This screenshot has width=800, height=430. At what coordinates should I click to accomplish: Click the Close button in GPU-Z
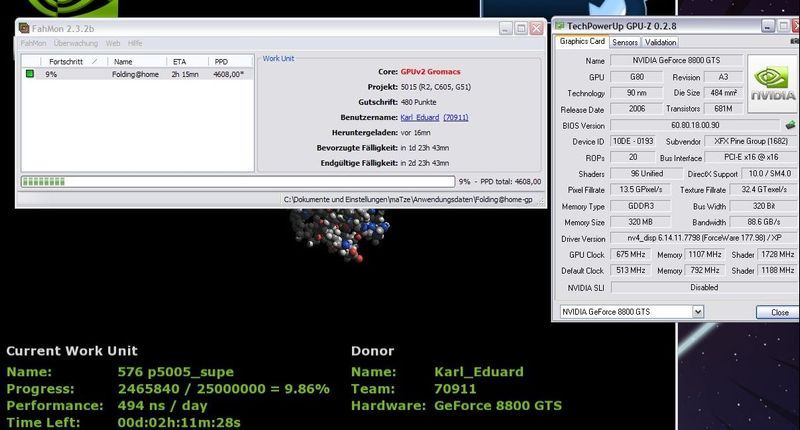tap(779, 312)
